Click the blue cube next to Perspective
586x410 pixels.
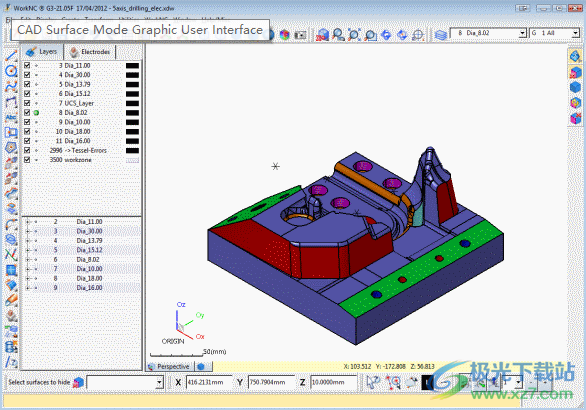point(201,367)
